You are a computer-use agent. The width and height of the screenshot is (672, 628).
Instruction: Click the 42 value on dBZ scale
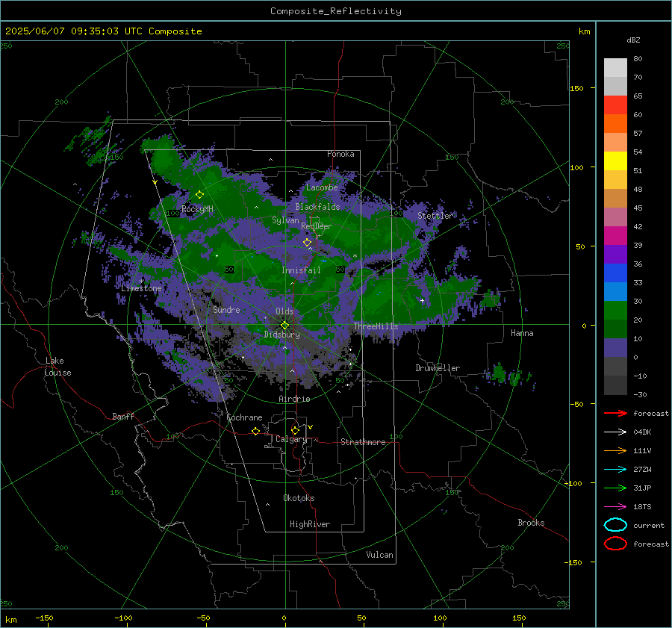tap(638, 226)
